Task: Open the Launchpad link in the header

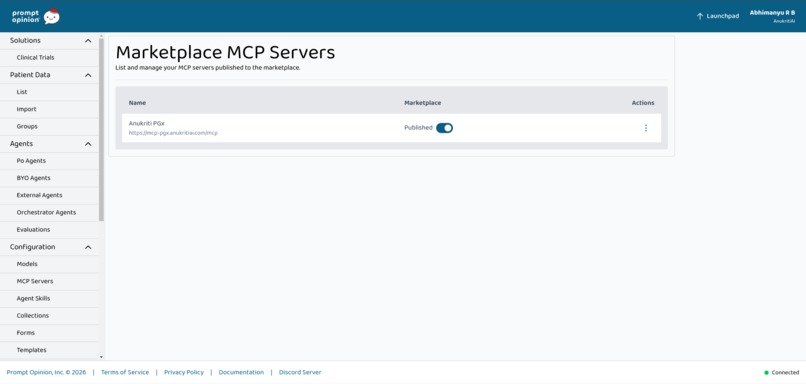Action: (x=718, y=16)
